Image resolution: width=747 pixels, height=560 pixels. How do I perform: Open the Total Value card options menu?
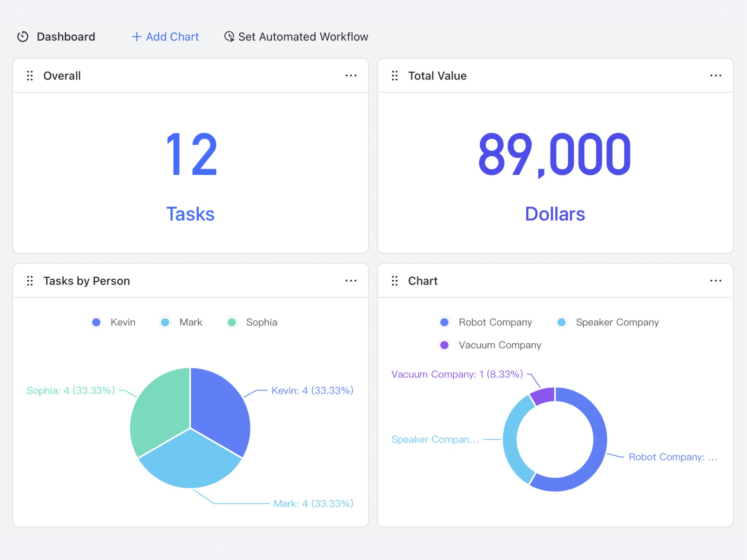[716, 75]
